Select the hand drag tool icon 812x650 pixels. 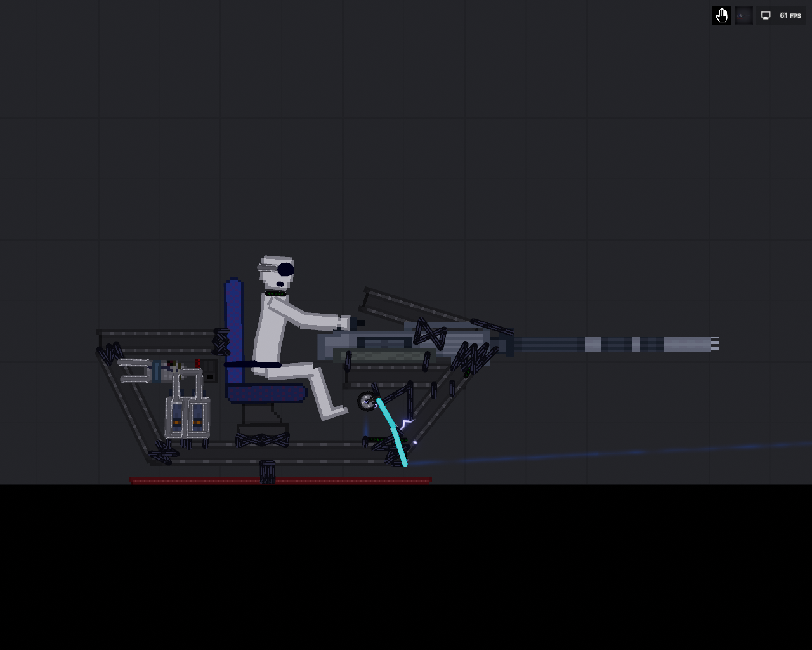pyautogui.click(x=721, y=15)
